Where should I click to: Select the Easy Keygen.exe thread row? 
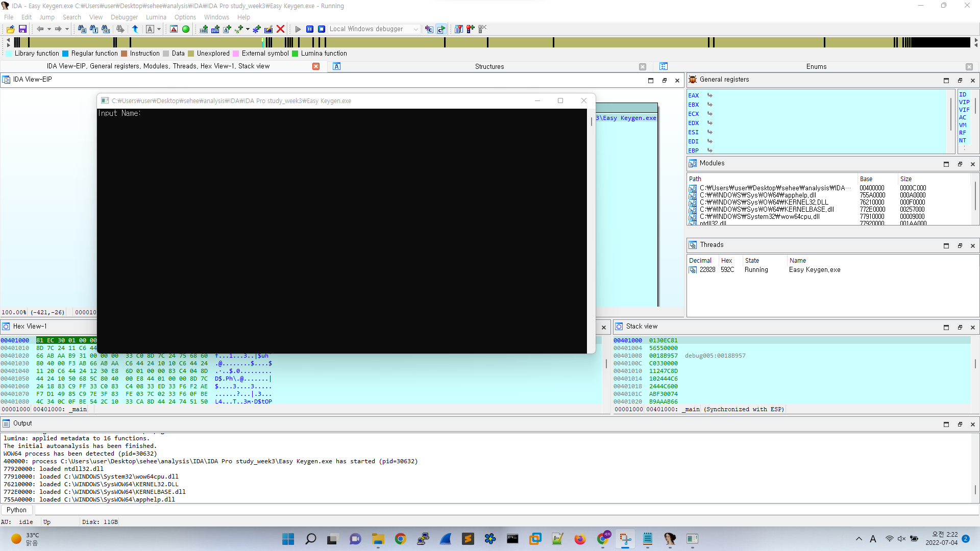[x=814, y=270]
